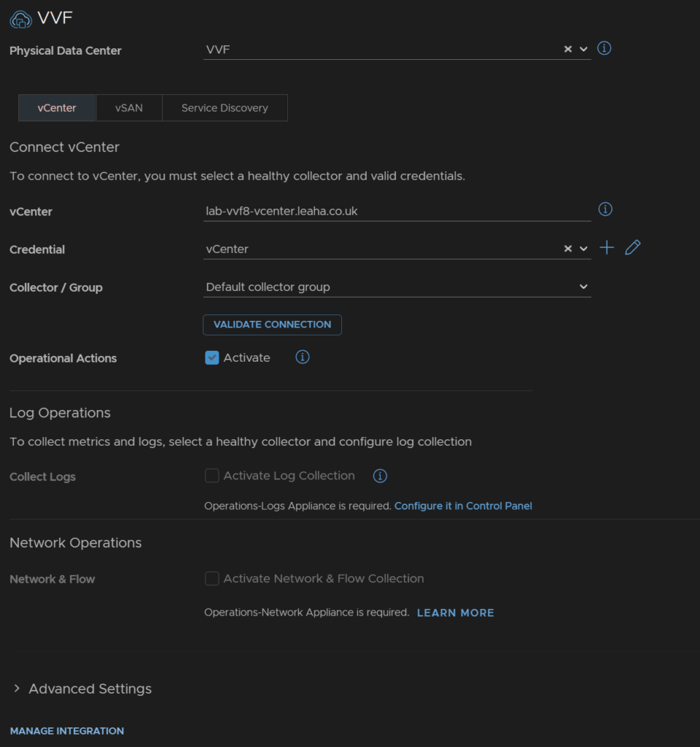The height and width of the screenshot is (747, 700).
Task: Uncheck the Operational Actions Activate checkbox
Action: [x=212, y=357]
